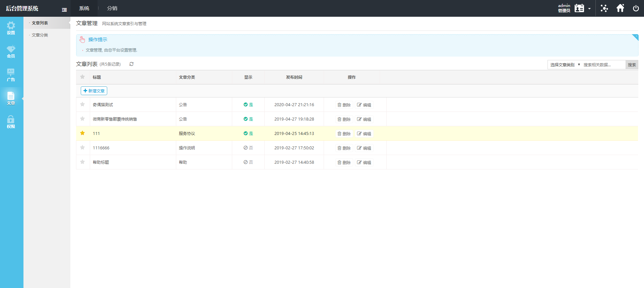Open the 设置 settings sidebar icon
Image resolution: width=644 pixels, height=288 pixels.
coord(11,28)
